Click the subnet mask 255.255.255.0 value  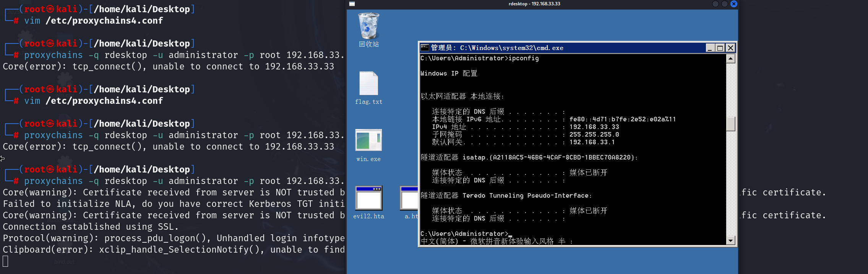pyautogui.click(x=594, y=134)
